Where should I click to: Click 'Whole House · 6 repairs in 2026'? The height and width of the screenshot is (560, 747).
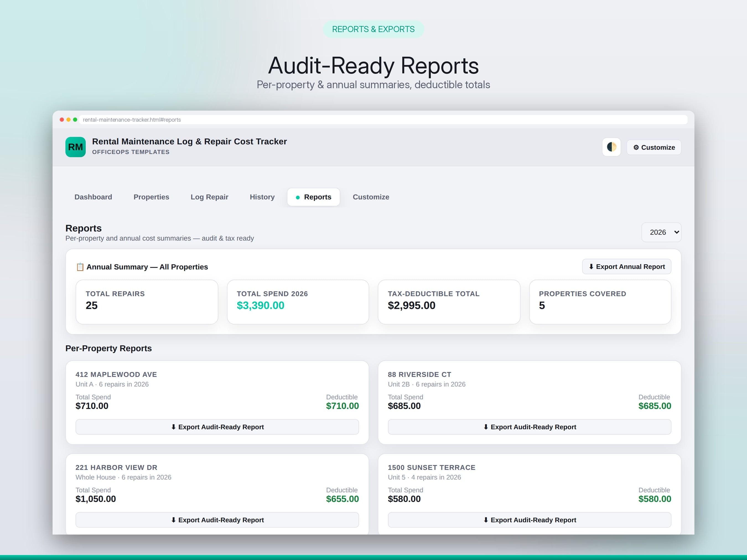(123, 477)
